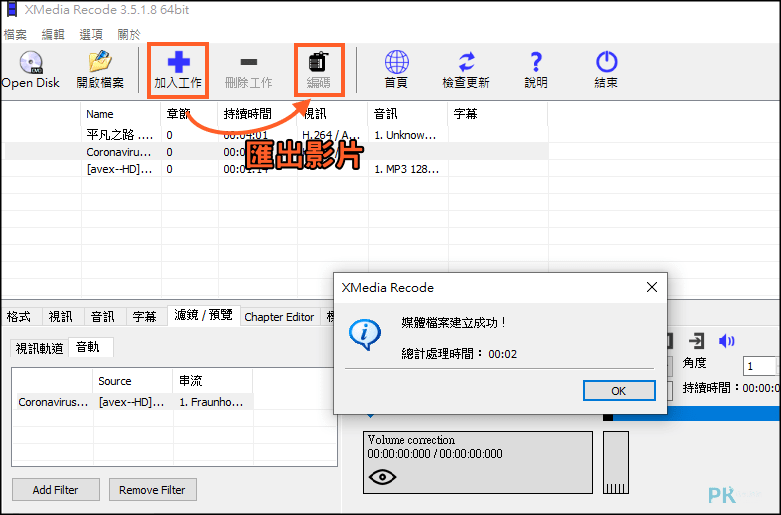Open the 關於 menu

pos(129,34)
